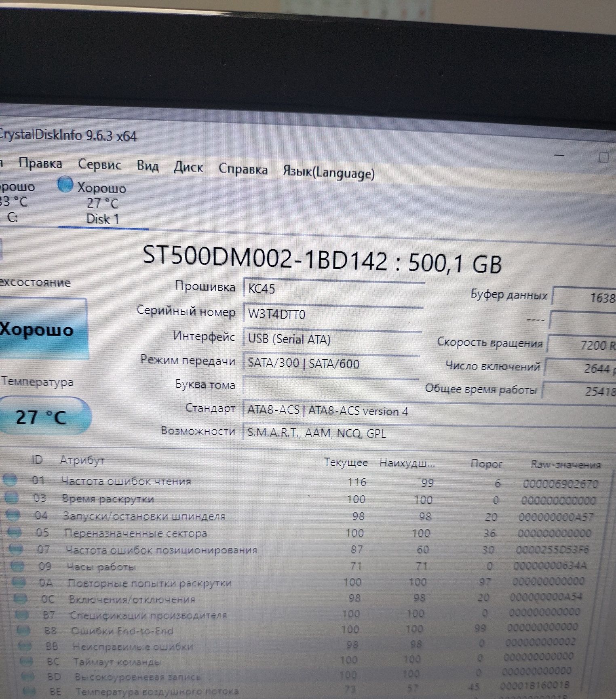Click status icon of row BC Таймаут команды
This screenshot has width=616, height=699.
pos(26,661)
